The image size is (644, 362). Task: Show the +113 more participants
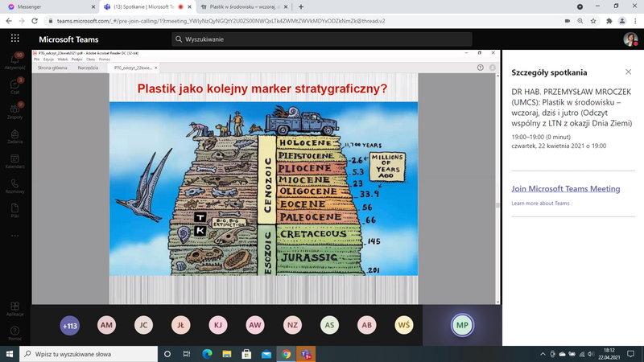pos(69,326)
